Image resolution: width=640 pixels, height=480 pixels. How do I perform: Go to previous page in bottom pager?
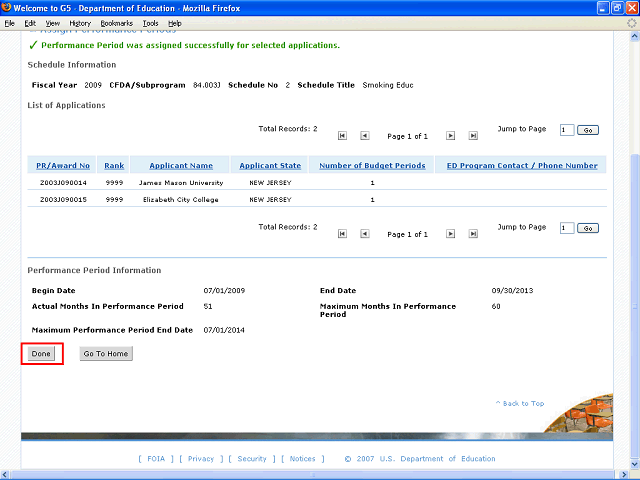(364, 233)
